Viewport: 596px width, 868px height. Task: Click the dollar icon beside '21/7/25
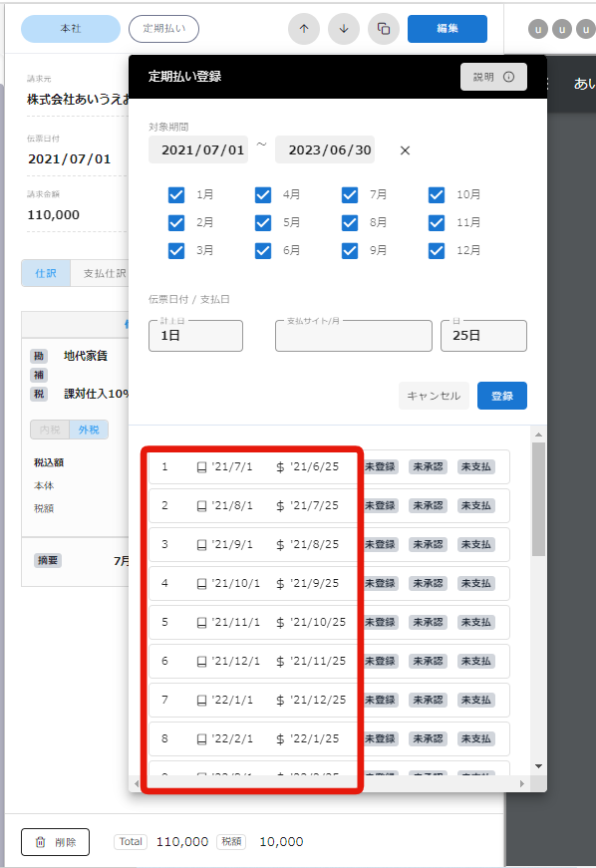[x=281, y=506]
